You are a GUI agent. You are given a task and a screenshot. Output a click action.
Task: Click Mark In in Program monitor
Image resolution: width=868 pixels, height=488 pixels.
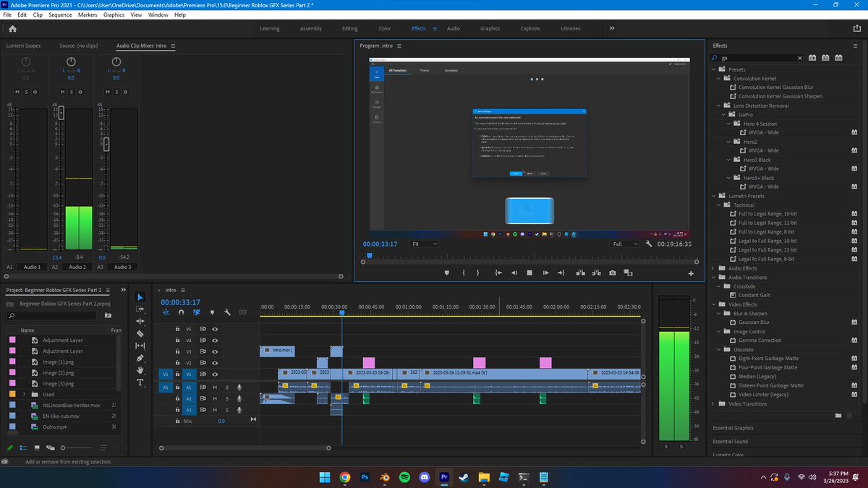click(x=463, y=273)
